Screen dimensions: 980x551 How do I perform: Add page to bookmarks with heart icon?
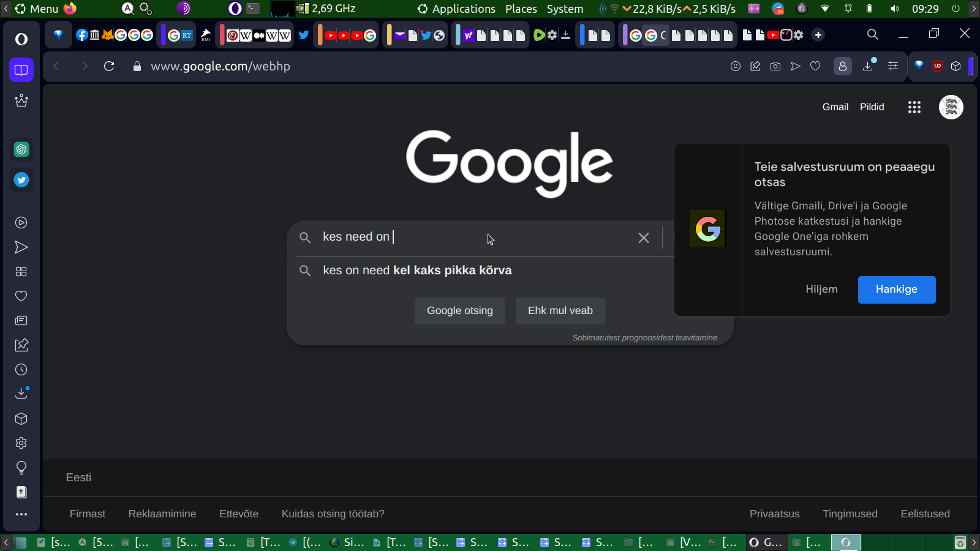coord(815,66)
